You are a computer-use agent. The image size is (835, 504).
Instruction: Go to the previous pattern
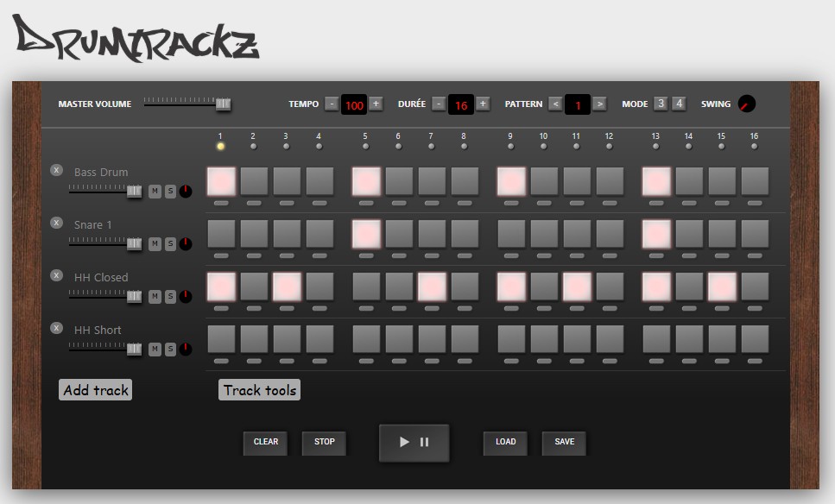(555, 104)
